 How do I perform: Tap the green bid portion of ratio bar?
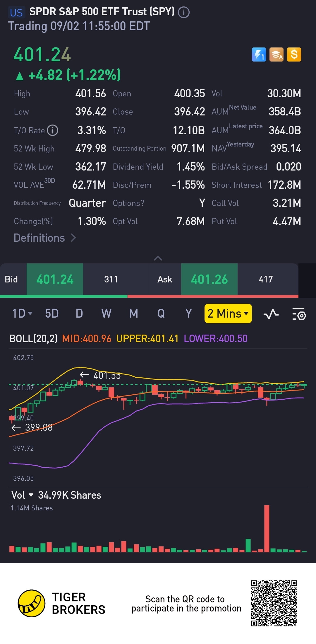[64, 296]
